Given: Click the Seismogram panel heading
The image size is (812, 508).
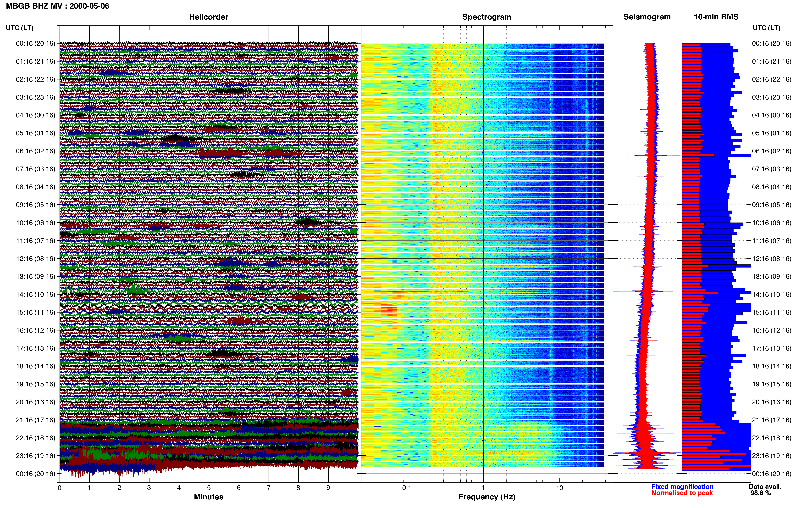Looking at the screenshot, I should click(647, 17).
